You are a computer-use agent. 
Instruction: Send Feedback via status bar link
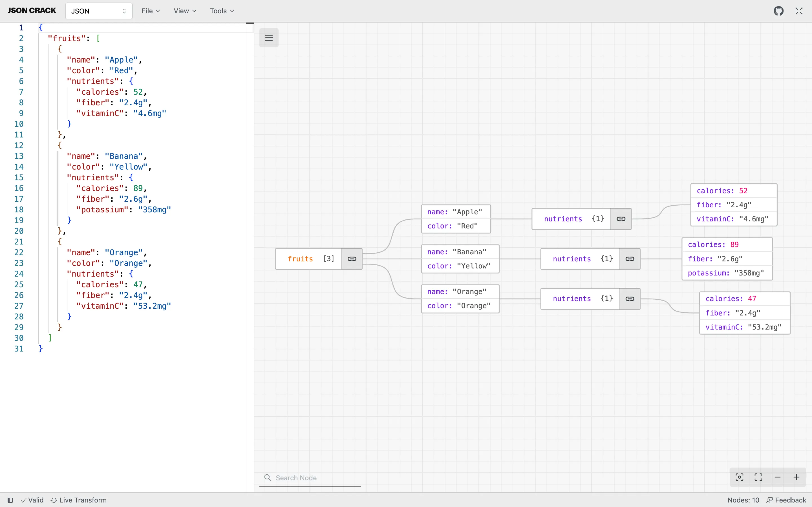[x=787, y=500]
